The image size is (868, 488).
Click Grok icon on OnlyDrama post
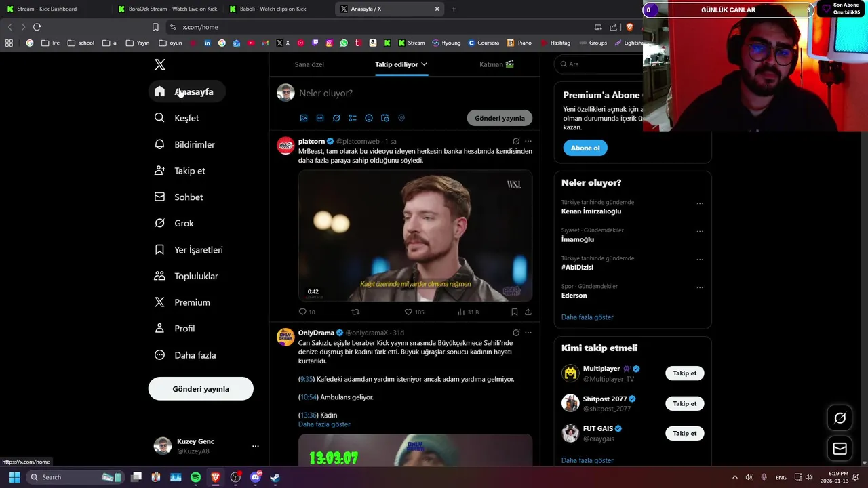[x=516, y=333]
